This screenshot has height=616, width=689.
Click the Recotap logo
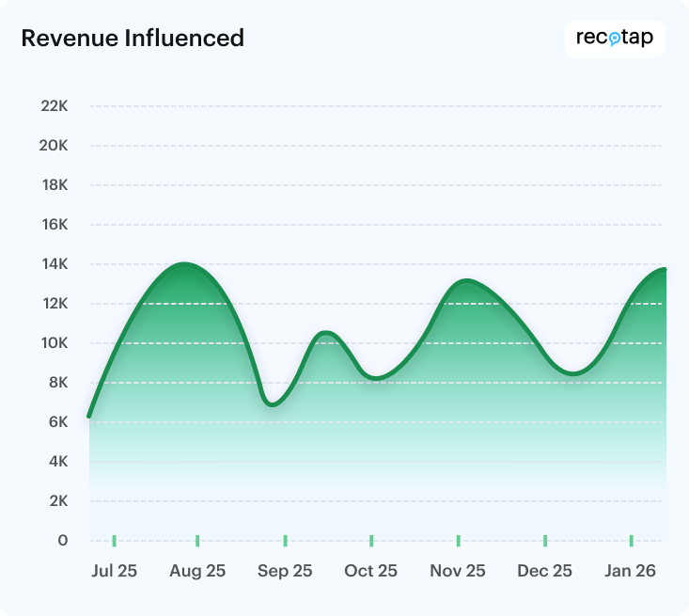tap(615, 39)
